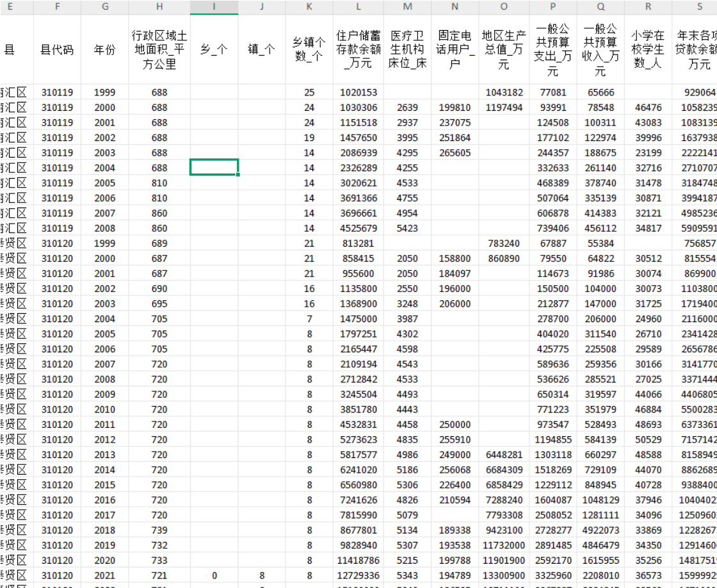Screen dimensions: 717x588
Task: Click the 县代码 header cell
Action: click(x=57, y=49)
